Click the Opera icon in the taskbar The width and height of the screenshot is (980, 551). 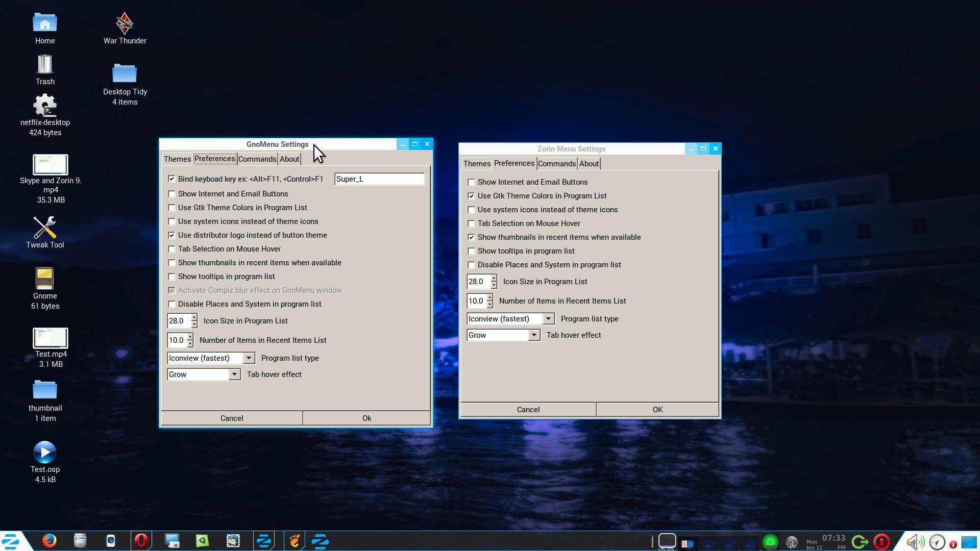(141, 541)
